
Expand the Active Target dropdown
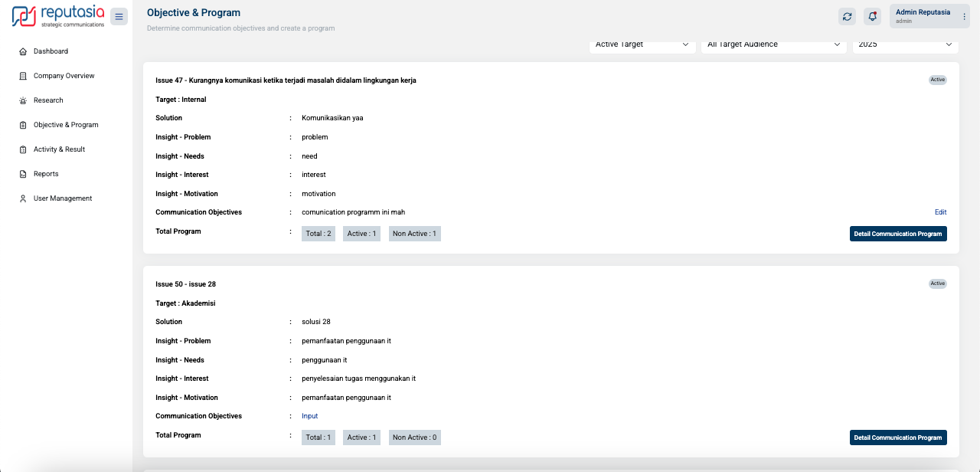tap(642, 45)
